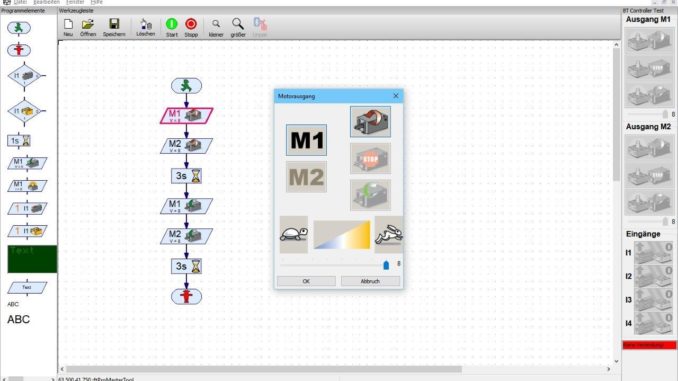Click the middle Ausgang M1 test icon
This screenshot has width=678, height=381.
649,67
